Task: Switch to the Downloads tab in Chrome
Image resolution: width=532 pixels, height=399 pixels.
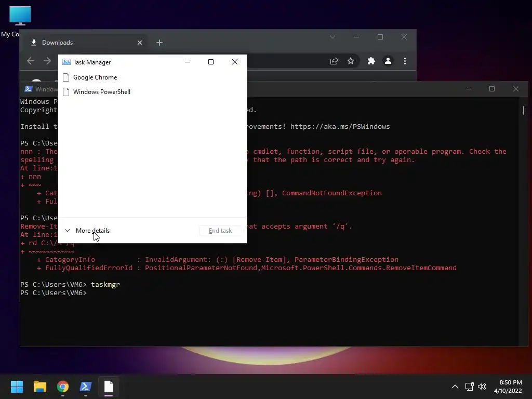Action: tap(84, 43)
